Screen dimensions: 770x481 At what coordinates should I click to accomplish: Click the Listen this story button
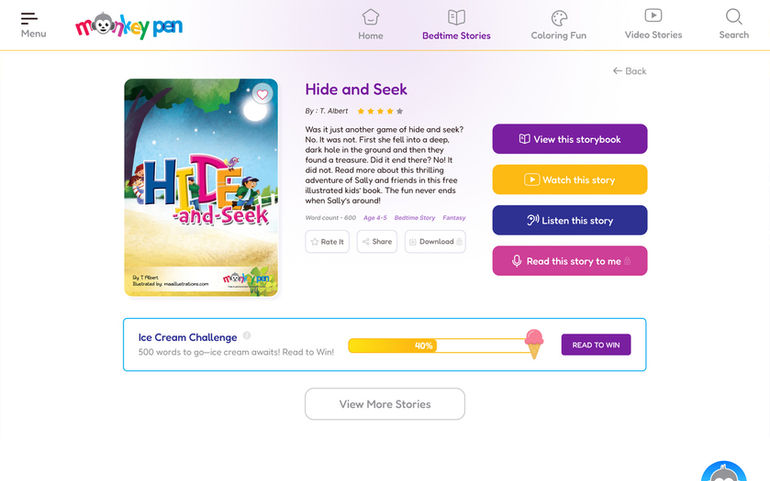(570, 220)
